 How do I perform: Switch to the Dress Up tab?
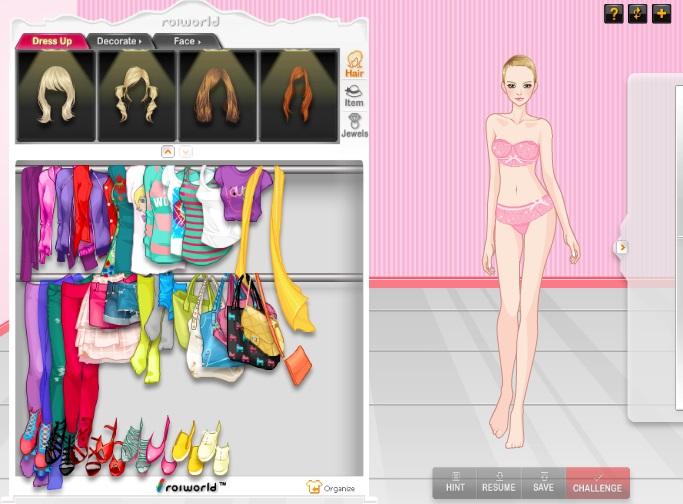pos(51,41)
